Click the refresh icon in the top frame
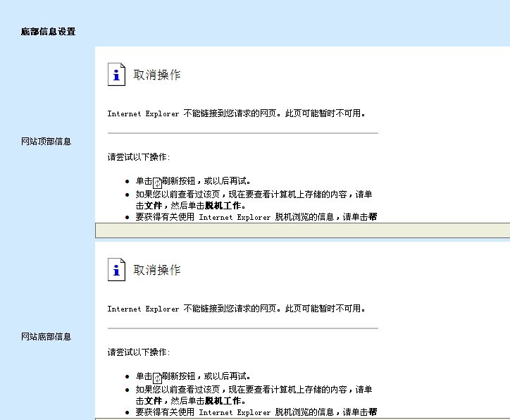Screen dimensions: 510x420 157,182
